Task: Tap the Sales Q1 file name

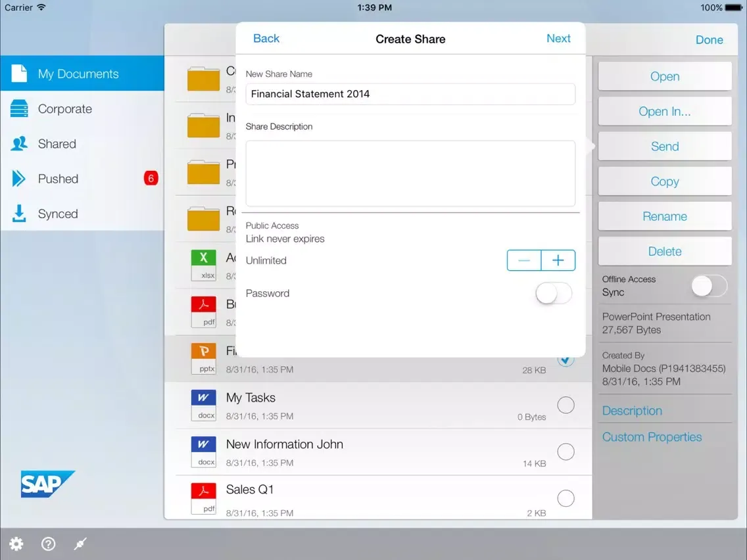Action: [x=250, y=490]
